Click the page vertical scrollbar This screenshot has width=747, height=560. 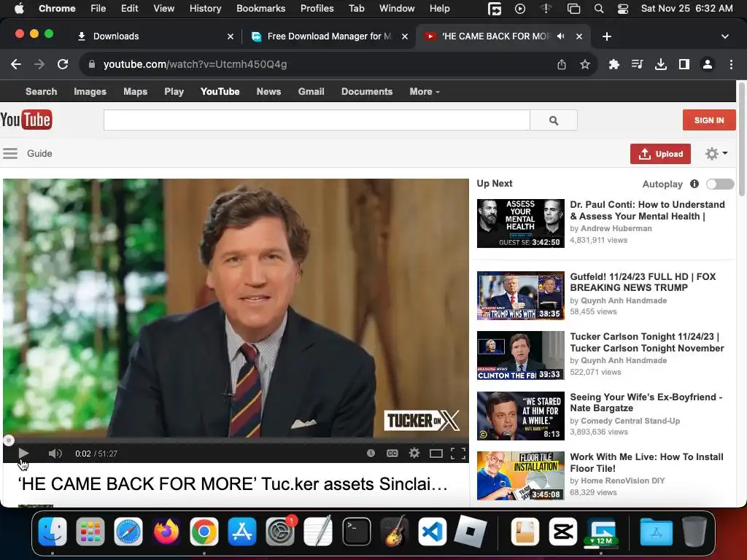pyautogui.click(x=741, y=139)
